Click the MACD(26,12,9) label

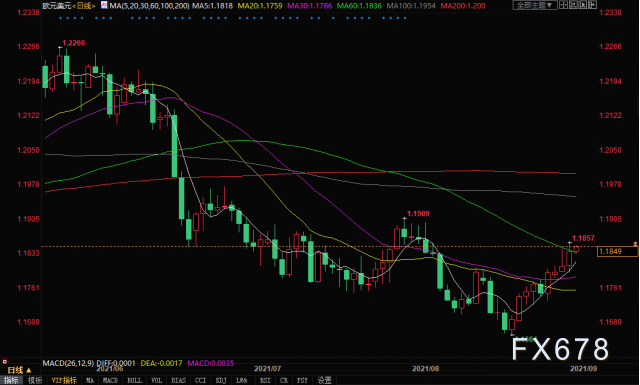(x=68, y=363)
